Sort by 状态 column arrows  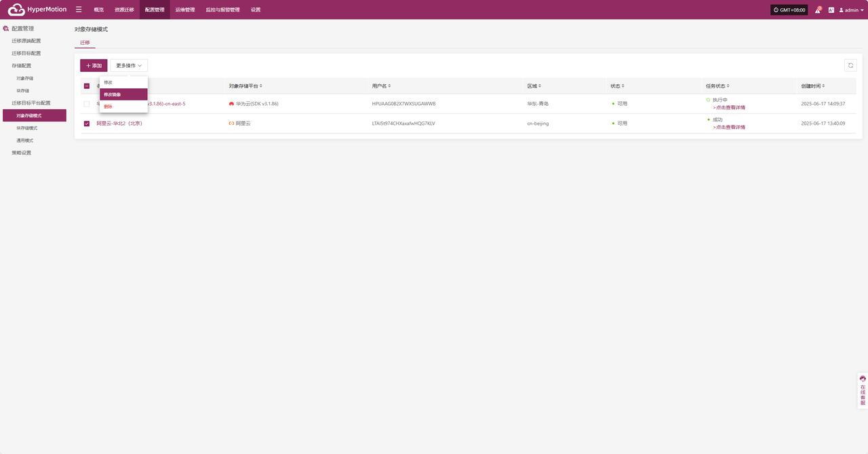[623, 86]
